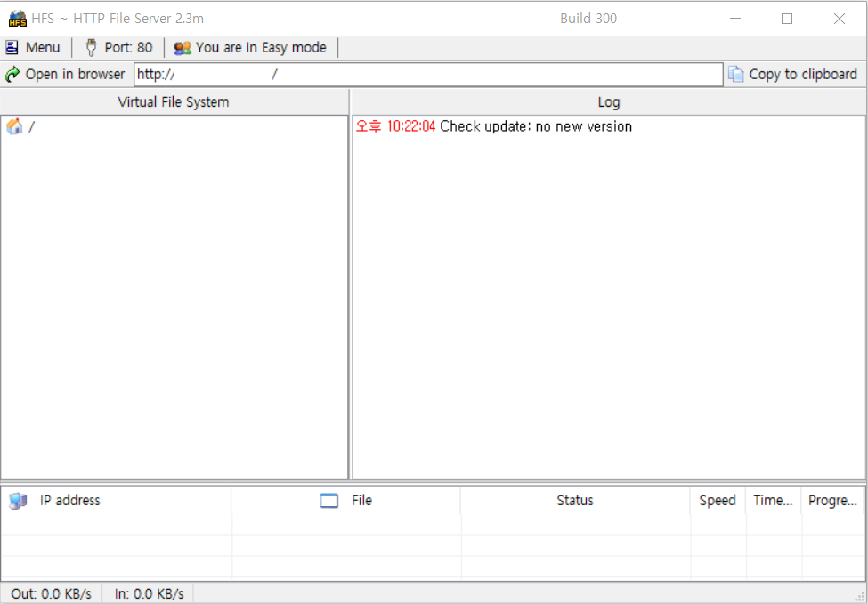Click Copy to clipboard
Viewport: 868px width, 604px height.
[x=792, y=74]
